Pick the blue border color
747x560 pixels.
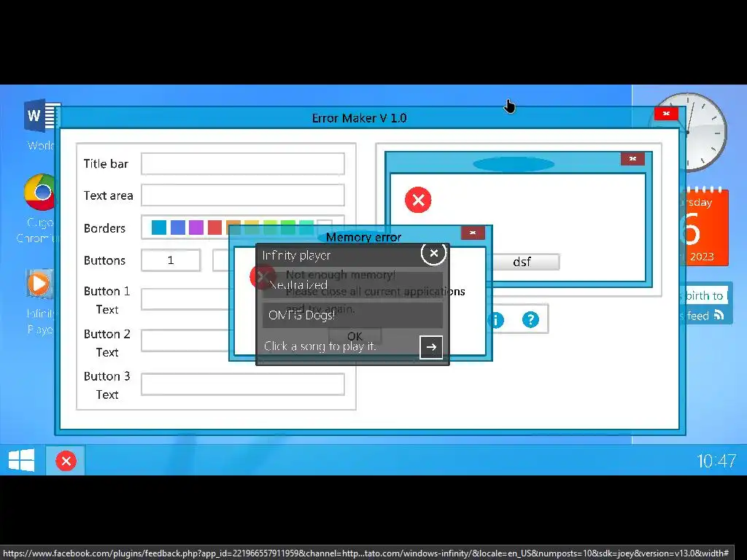pyautogui.click(x=159, y=227)
